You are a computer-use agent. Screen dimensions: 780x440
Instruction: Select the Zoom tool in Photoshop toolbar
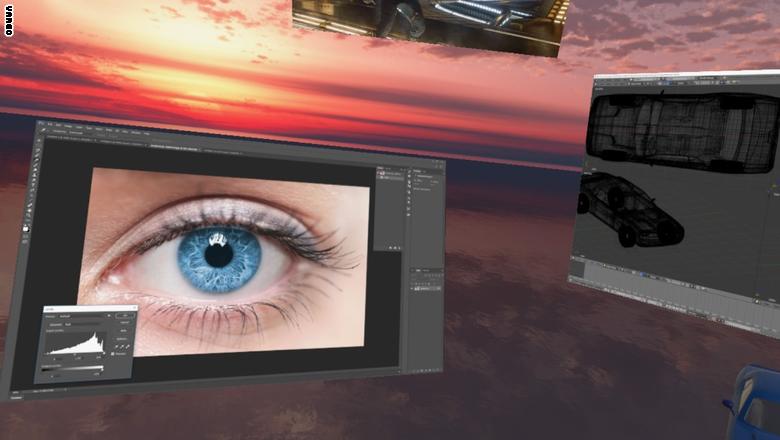pyautogui.click(x=27, y=219)
